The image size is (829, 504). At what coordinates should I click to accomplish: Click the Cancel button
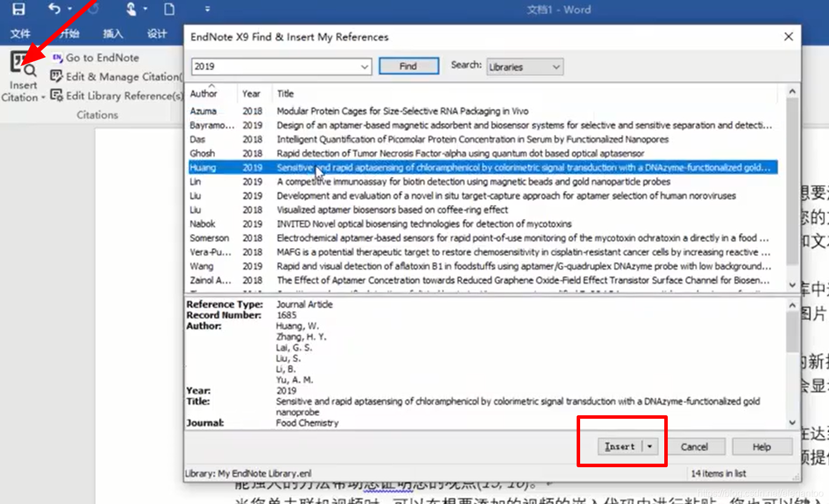coord(694,447)
